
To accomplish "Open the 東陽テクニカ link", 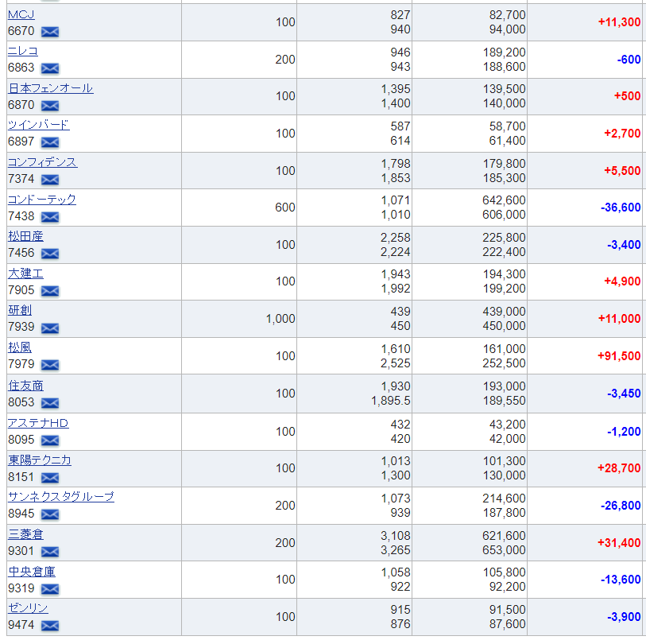I will pyautogui.click(x=40, y=460).
